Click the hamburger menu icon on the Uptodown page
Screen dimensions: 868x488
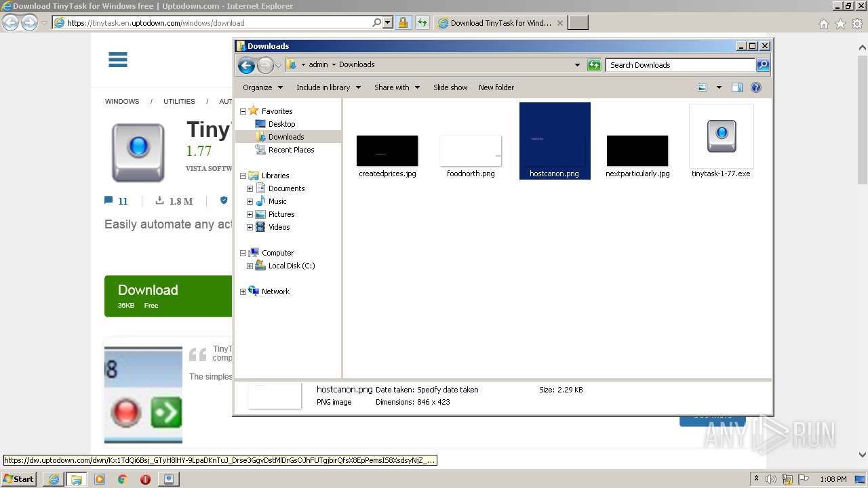(118, 60)
